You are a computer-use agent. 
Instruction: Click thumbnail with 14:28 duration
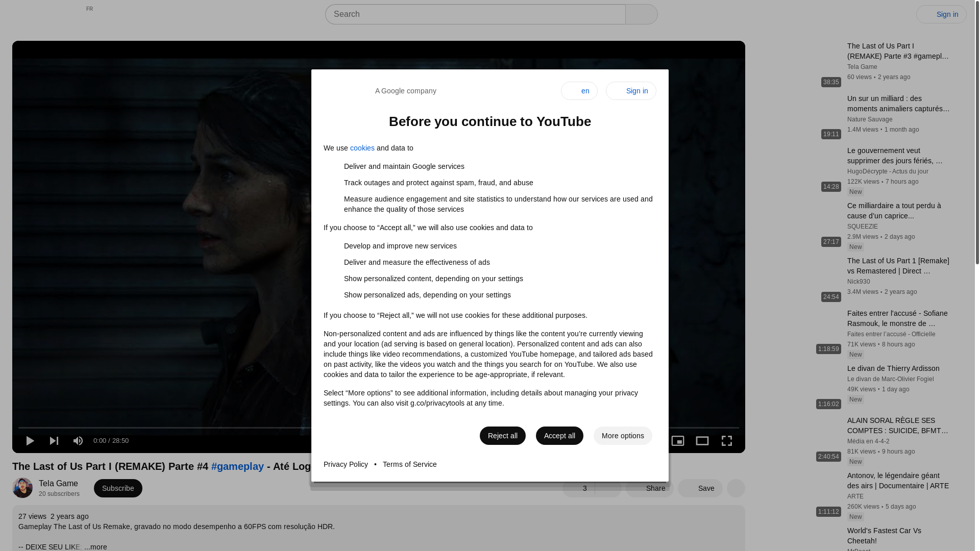(799, 169)
